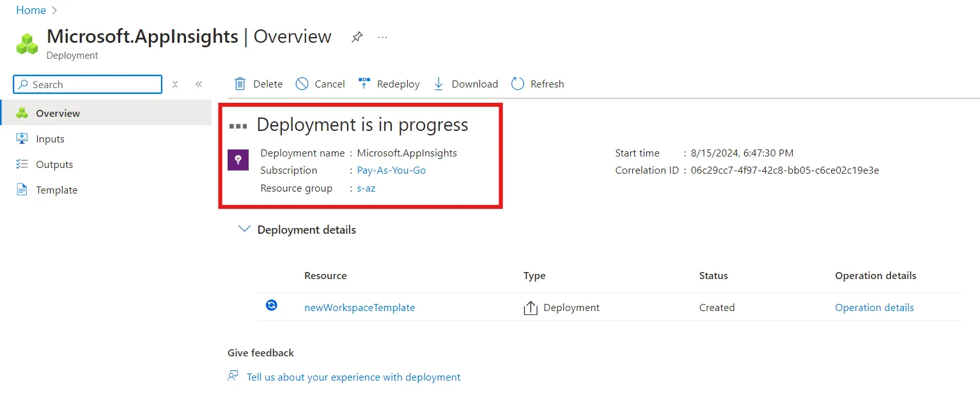Click the Cancel toolbar button label
The height and width of the screenshot is (417, 980).
tap(330, 84)
